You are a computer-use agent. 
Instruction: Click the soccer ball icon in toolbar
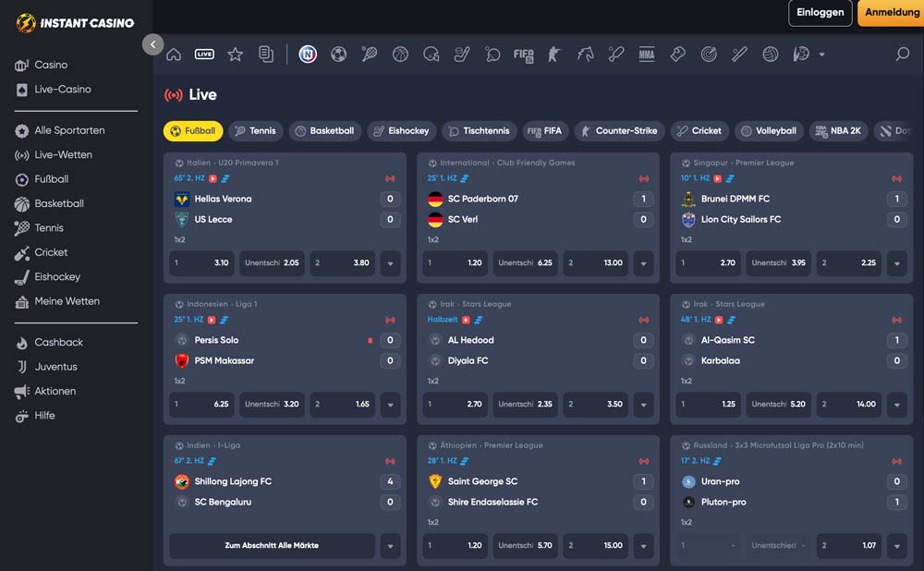coord(338,55)
